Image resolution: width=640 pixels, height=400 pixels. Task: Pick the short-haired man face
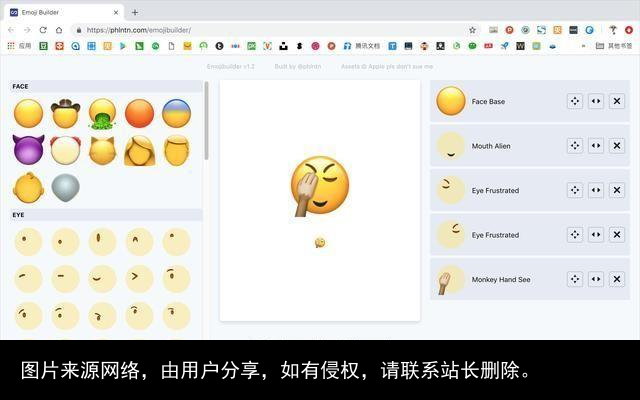[176, 150]
